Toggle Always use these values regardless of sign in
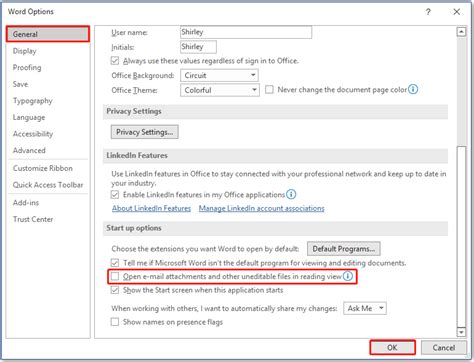The image size is (474, 362). click(x=115, y=61)
